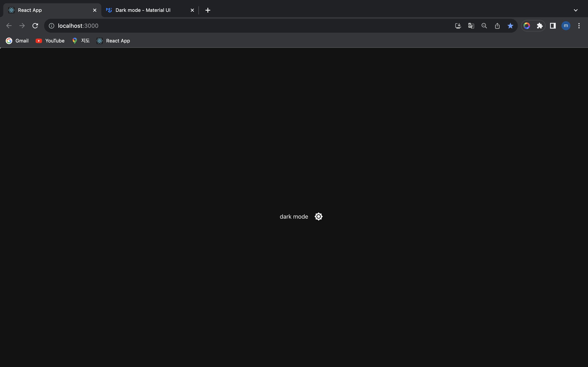Toggle the bookmark star
The height and width of the screenshot is (367, 588).
[x=510, y=26]
